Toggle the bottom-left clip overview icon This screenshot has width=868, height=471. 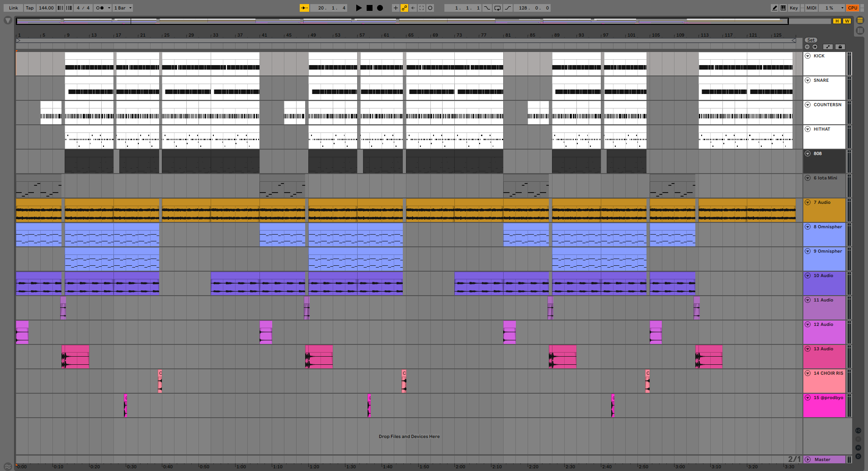point(8,466)
